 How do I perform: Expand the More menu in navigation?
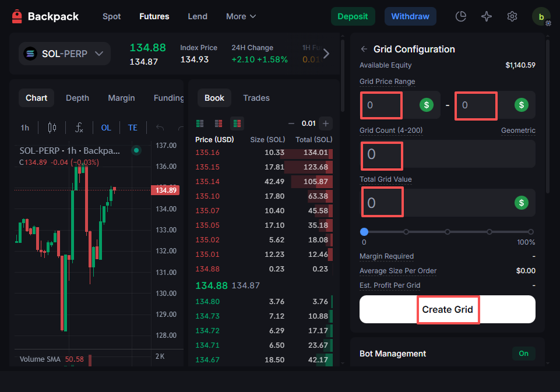[241, 16]
